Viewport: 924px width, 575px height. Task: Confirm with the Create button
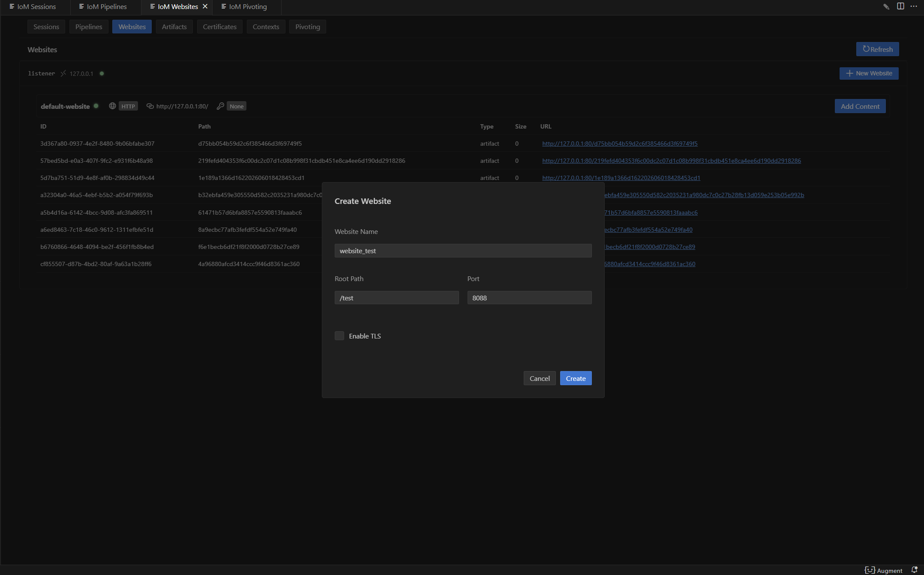point(576,378)
